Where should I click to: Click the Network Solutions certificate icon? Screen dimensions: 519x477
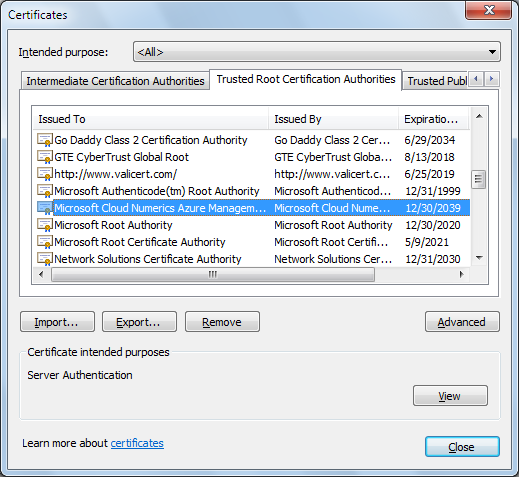(45, 259)
